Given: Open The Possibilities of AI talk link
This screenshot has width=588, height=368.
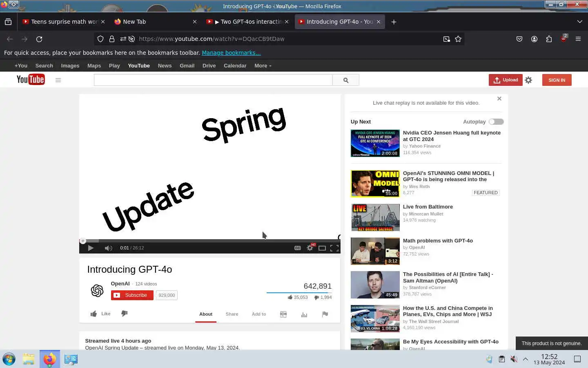Looking at the screenshot, I should [448, 277].
